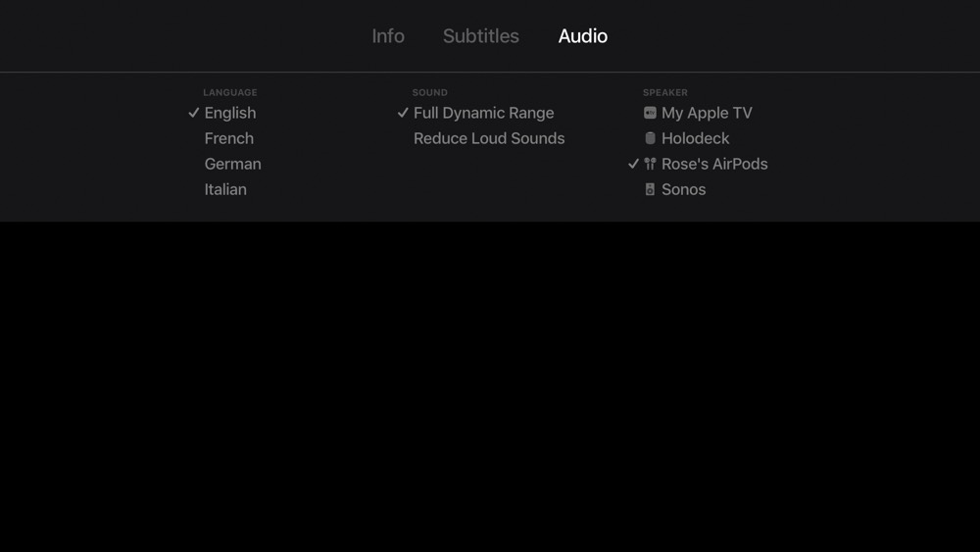The width and height of the screenshot is (980, 552).
Task: Switch to the Info tab
Action: [388, 36]
